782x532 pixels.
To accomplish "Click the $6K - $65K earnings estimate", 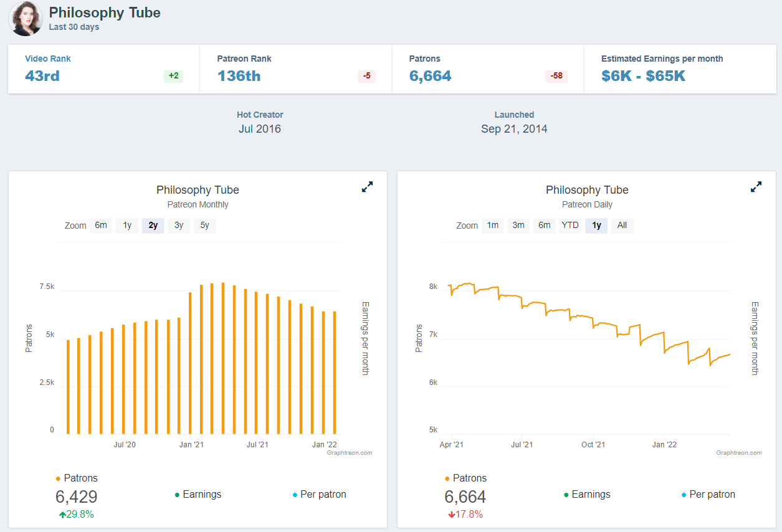I will 644,76.
